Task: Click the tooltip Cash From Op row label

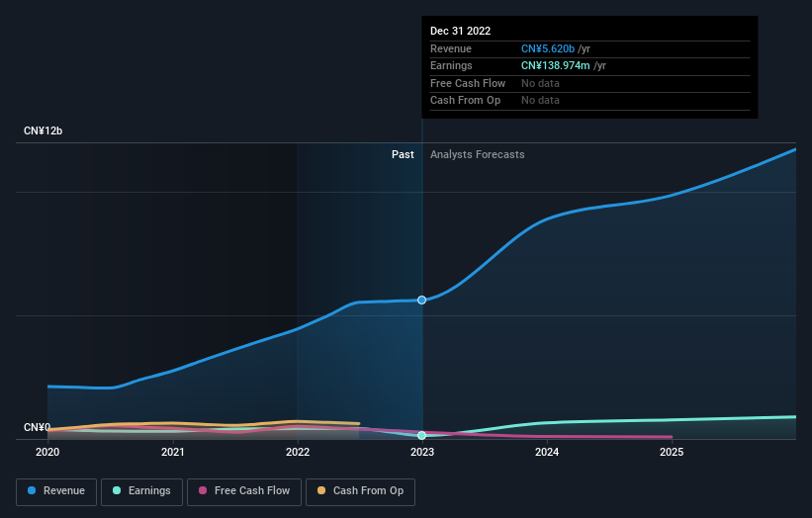Action: point(465,101)
